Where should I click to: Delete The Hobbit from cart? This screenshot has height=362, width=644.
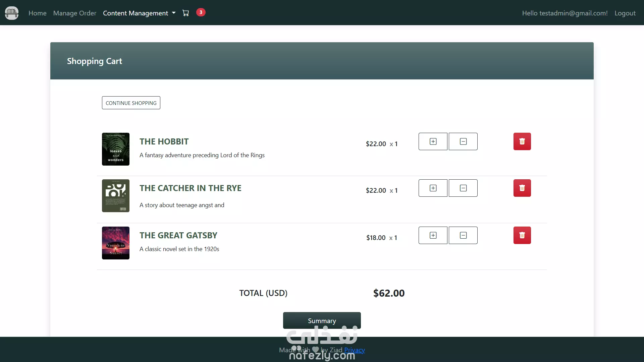coord(522,141)
